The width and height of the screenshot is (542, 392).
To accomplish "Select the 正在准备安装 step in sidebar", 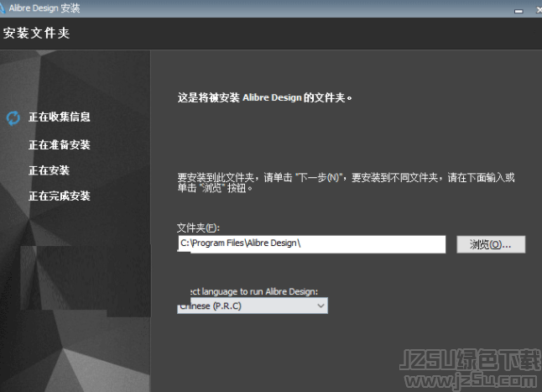I will pos(59,144).
